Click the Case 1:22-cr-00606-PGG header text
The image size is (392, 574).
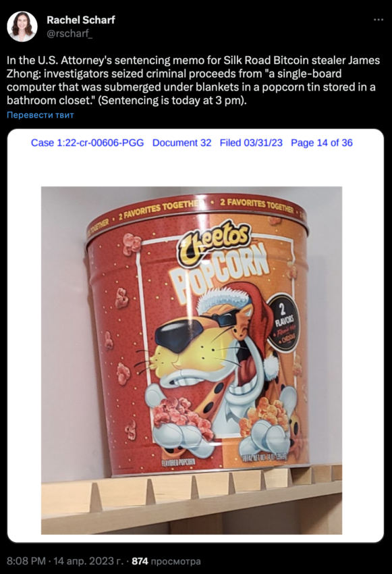coord(88,142)
